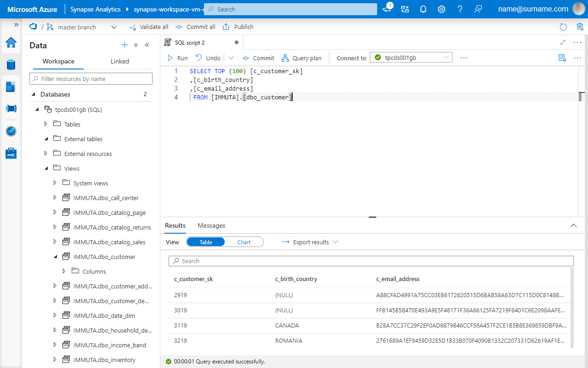Open the Undo dropdown chevron
This screenshot has width=588, height=368.
point(231,58)
